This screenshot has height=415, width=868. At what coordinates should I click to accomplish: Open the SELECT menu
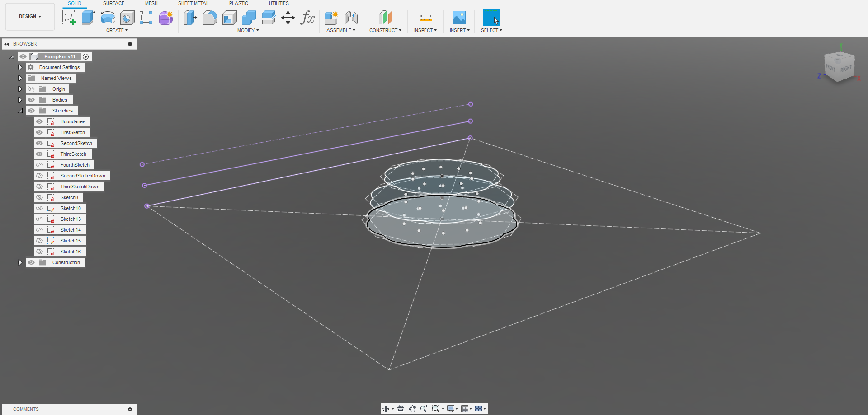point(491,30)
